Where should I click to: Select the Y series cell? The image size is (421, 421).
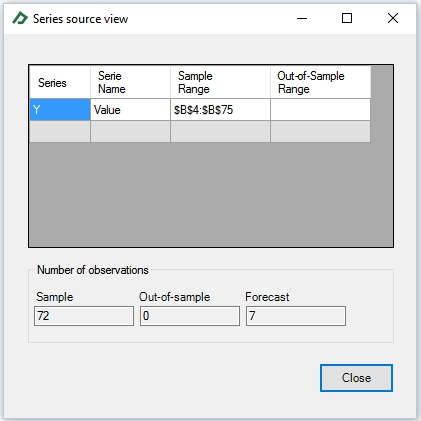click(60, 109)
